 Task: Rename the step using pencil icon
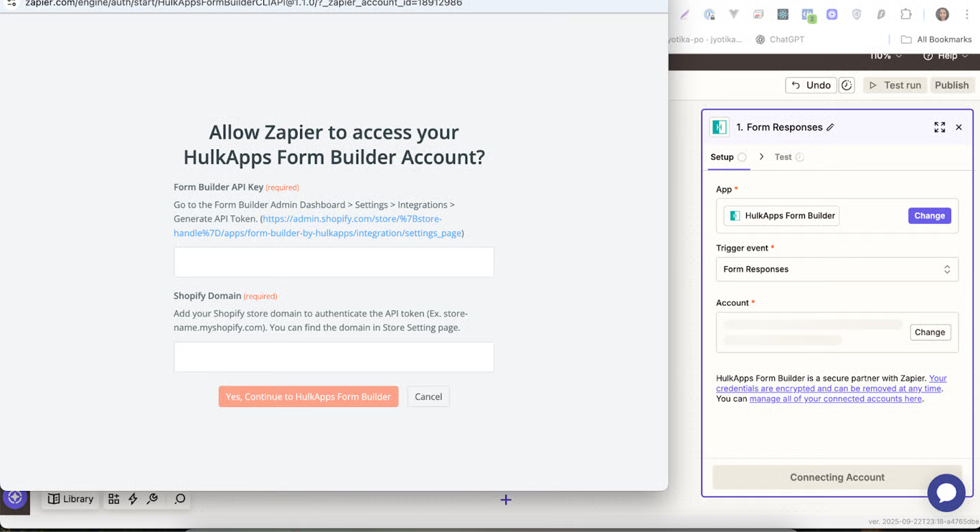point(830,127)
